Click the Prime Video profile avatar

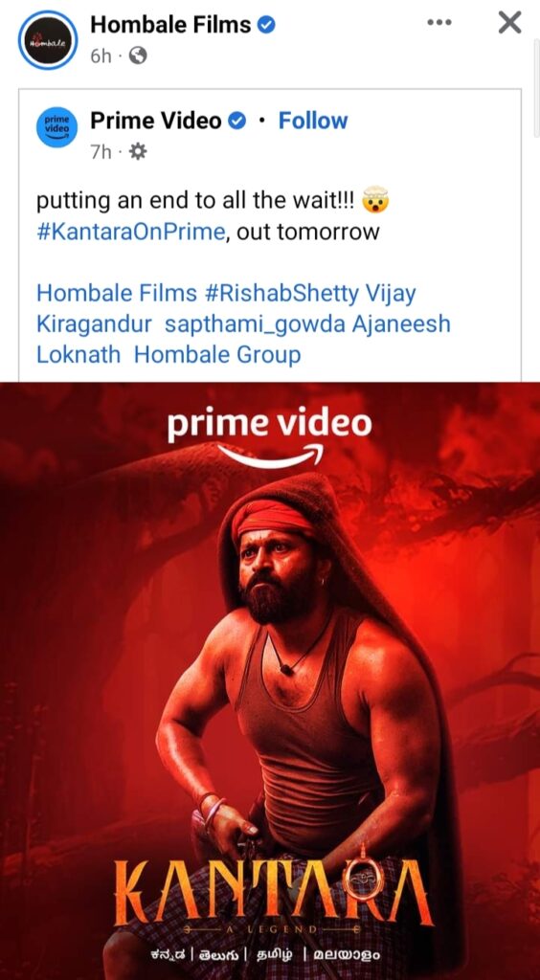pyautogui.click(x=56, y=127)
